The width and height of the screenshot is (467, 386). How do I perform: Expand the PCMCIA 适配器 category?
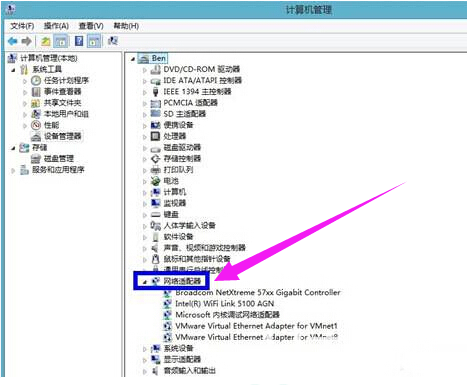[x=145, y=104]
